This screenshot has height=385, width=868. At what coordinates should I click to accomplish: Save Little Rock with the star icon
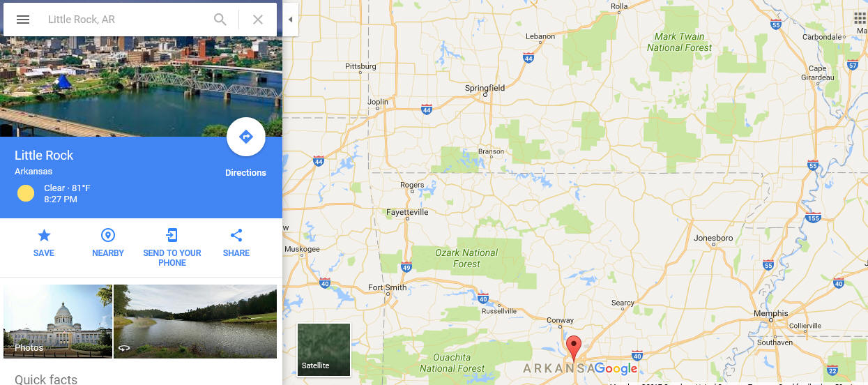point(44,235)
